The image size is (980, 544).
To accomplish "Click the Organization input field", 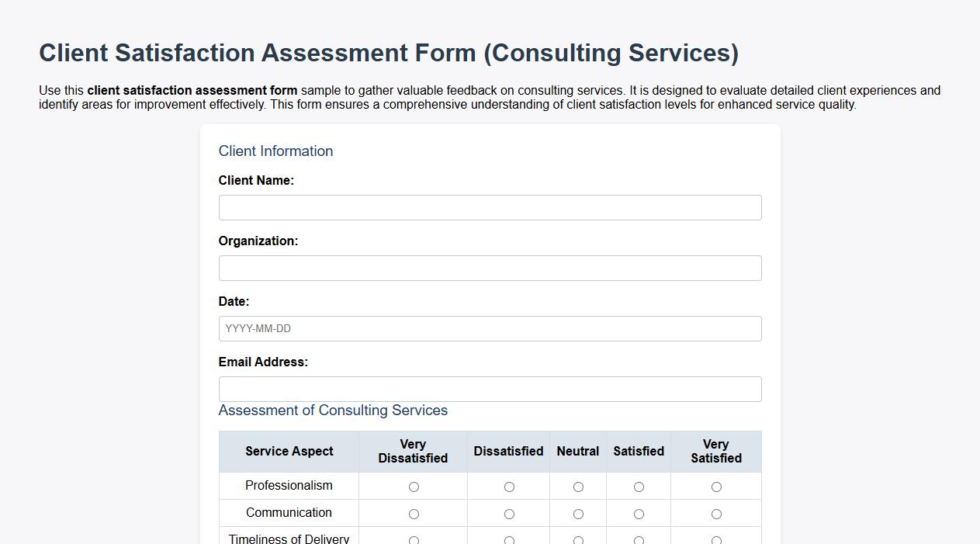I will point(490,268).
